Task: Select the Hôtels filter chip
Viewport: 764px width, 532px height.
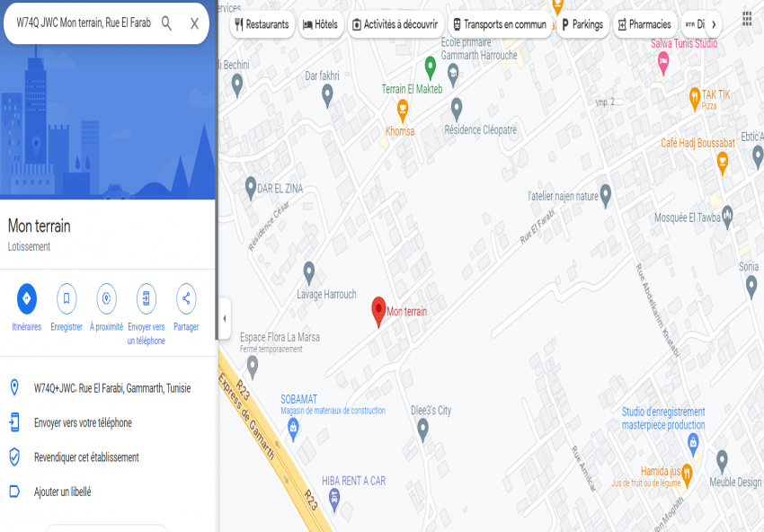Action: point(320,24)
